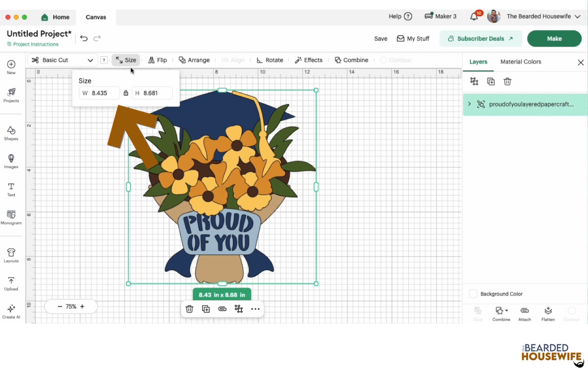Open more options in floating canvas toolbar
The image size is (588, 374).
point(255,309)
